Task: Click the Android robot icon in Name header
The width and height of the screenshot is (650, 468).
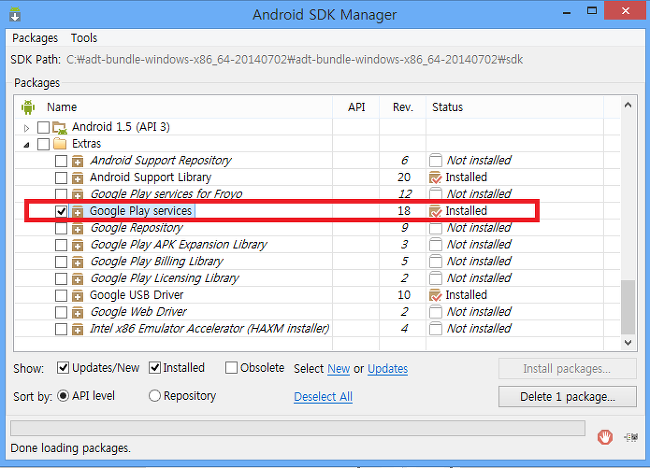Action: click(28, 107)
